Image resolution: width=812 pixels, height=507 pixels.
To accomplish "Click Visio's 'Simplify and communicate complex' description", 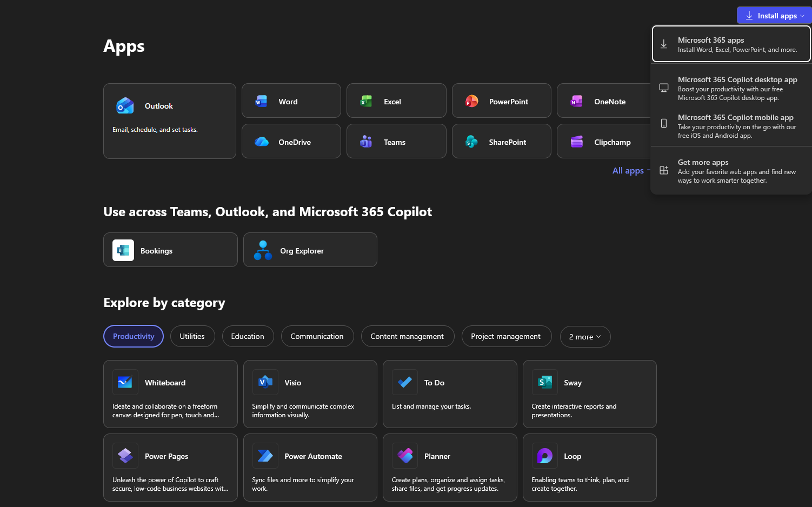I will [x=303, y=411].
